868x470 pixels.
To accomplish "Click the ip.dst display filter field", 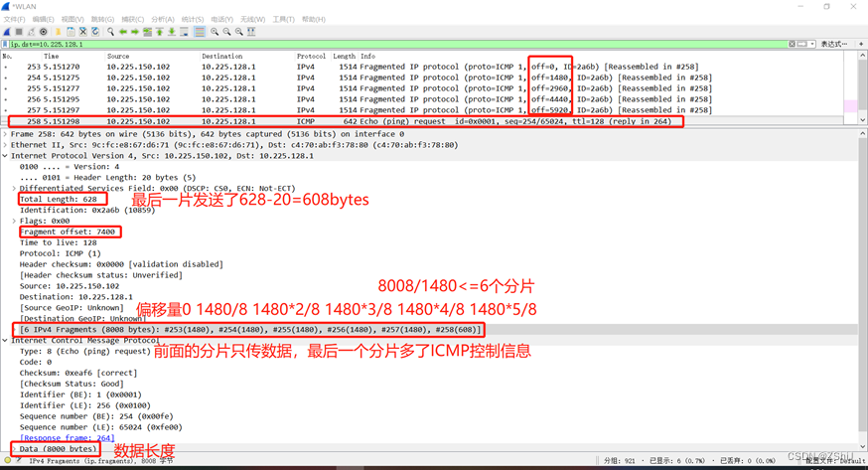I will pyautogui.click(x=398, y=45).
